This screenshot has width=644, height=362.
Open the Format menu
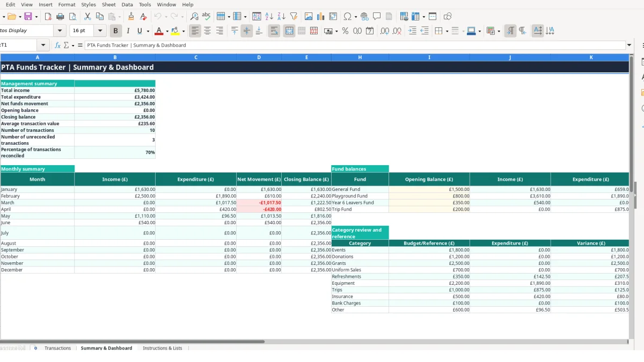click(67, 4)
